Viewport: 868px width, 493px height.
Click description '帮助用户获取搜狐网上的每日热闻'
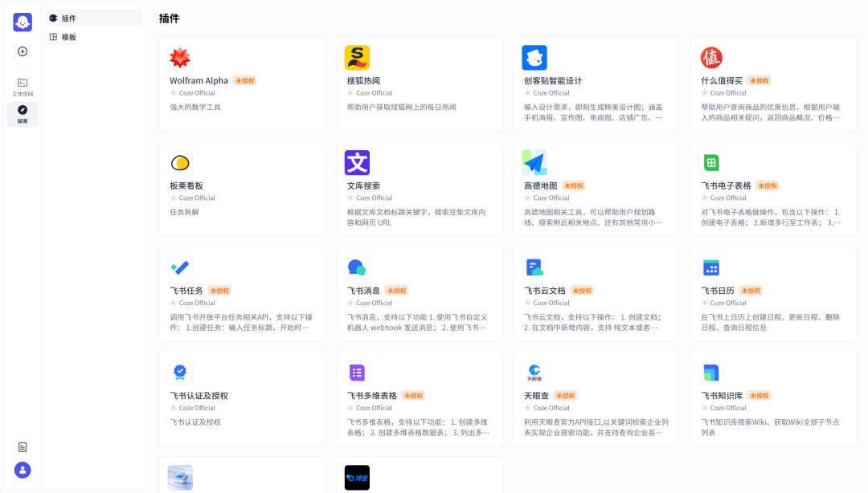coord(401,108)
